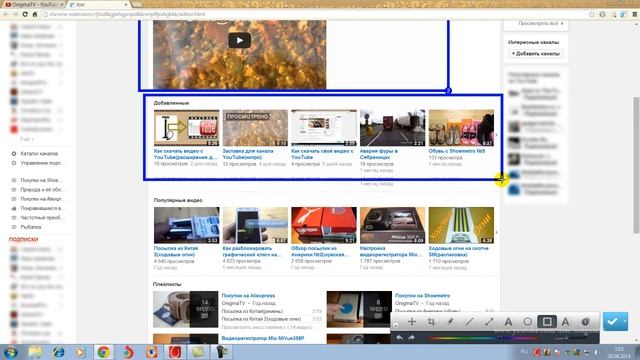Select the straight line tool
Viewport: 640px width, 360px height.
469,322
